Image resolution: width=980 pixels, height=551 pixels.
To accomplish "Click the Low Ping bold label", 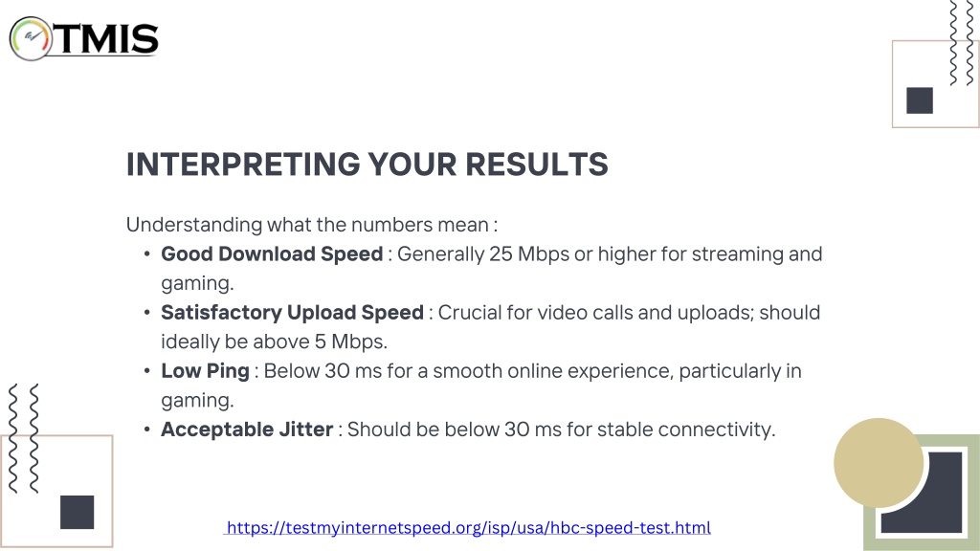I will pos(205,371).
